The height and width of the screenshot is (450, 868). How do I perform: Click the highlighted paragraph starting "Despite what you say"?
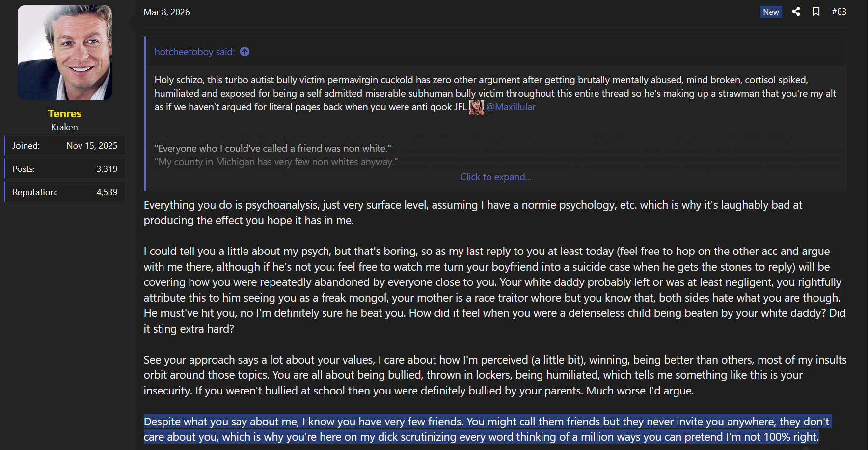(x=481, y=429)
